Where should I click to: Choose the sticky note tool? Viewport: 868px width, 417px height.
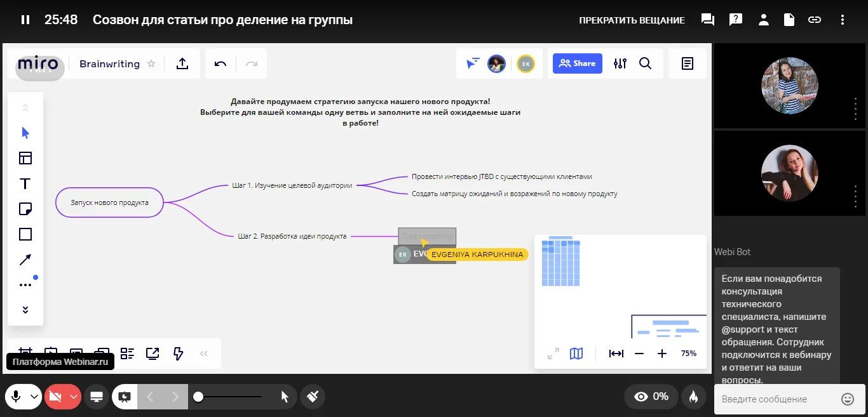pos(25,209)
